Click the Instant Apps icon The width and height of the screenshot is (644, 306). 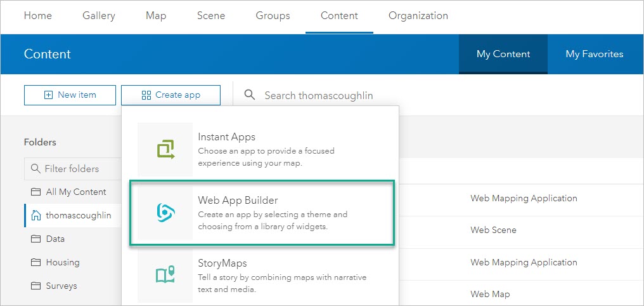click(x=165, y=150)
